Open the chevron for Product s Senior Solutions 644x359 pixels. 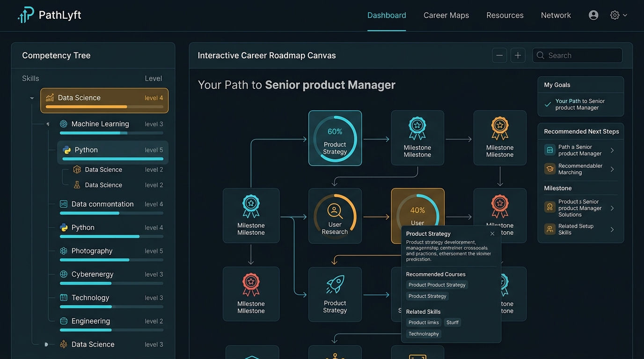click(x=612, y=208)
